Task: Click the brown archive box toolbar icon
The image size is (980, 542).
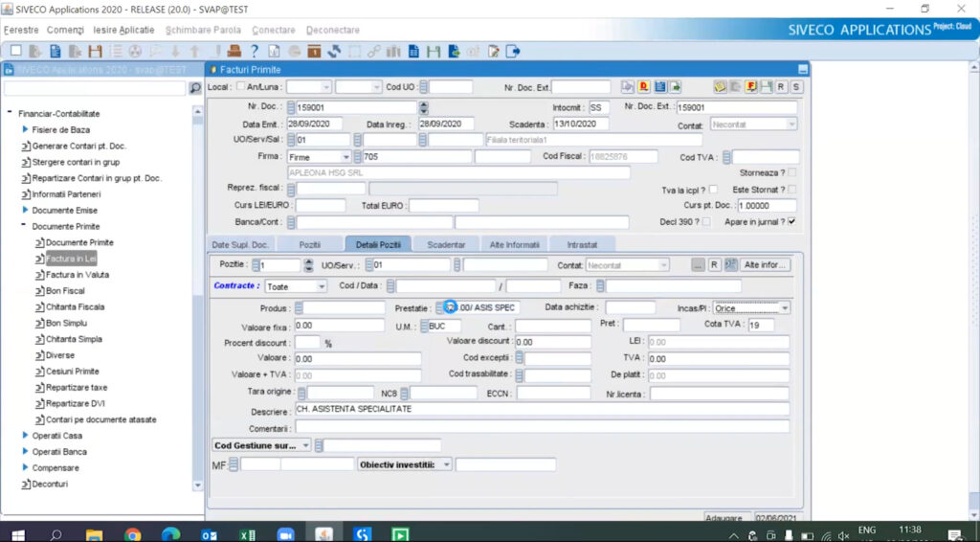Action: click(x=314, y=52)
